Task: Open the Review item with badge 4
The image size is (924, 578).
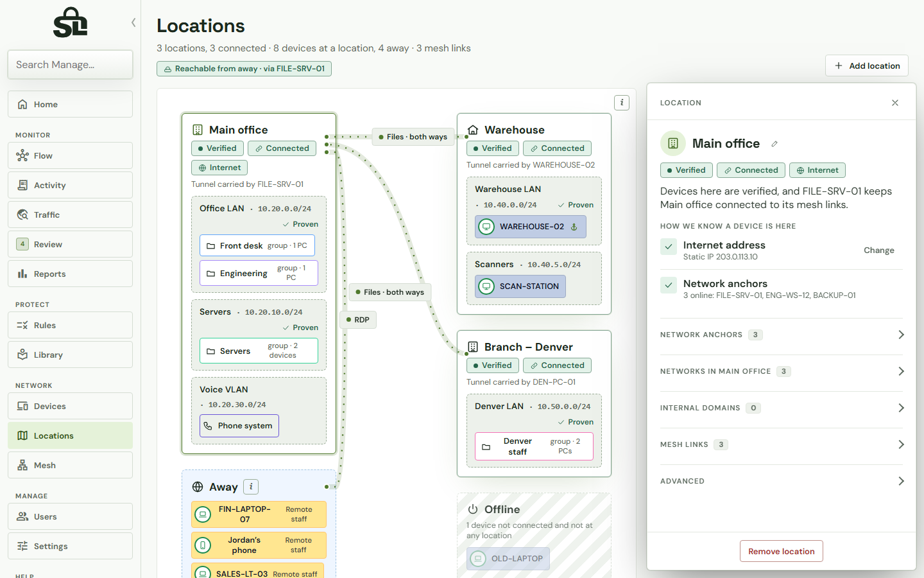Action: click(x=70, y=244)
